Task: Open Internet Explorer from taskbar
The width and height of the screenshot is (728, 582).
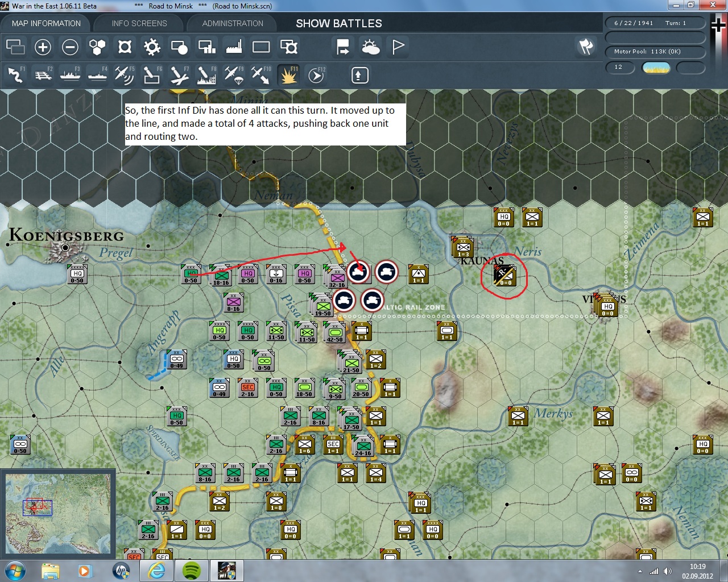Action: click(x=157, y=571)
